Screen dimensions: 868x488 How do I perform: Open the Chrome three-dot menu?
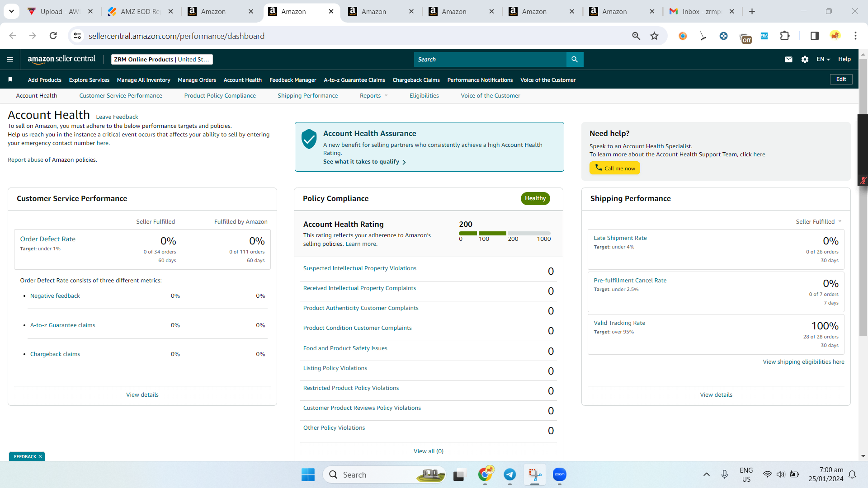855,36
